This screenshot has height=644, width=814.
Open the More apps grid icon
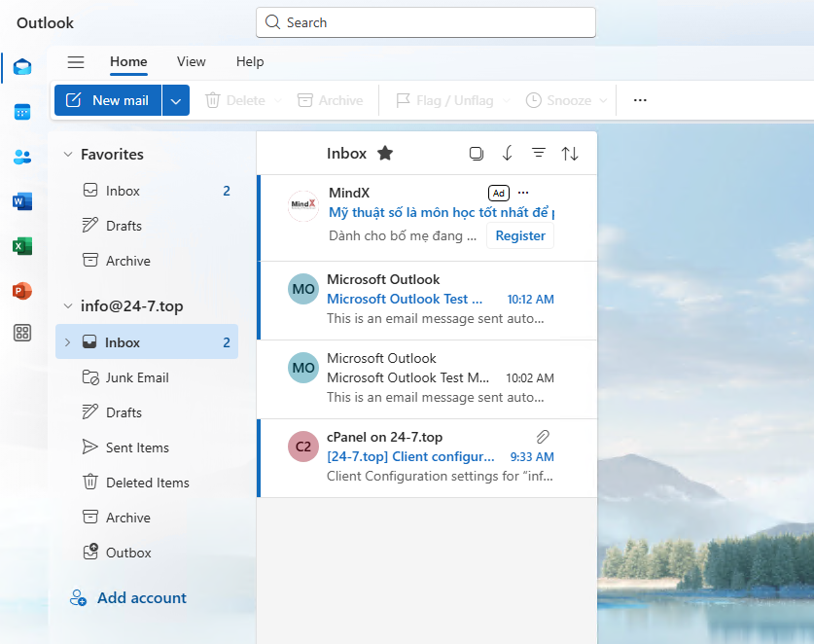point(22,334)
